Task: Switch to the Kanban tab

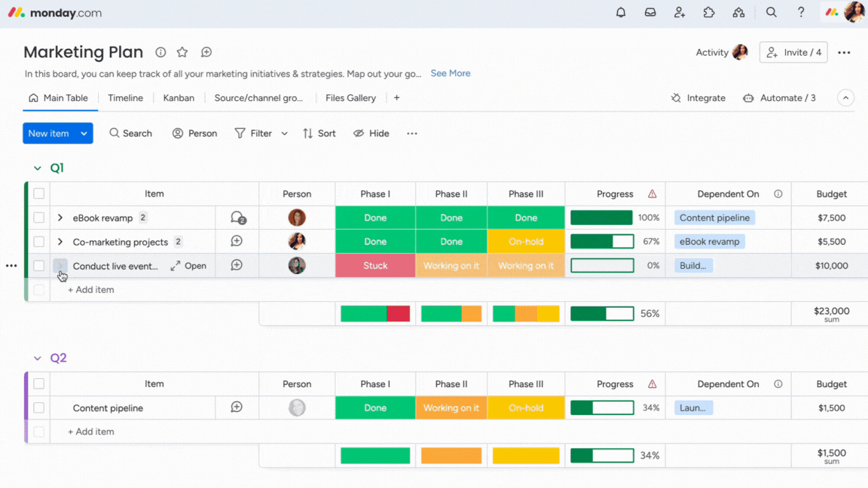Action: coord(179,98)
